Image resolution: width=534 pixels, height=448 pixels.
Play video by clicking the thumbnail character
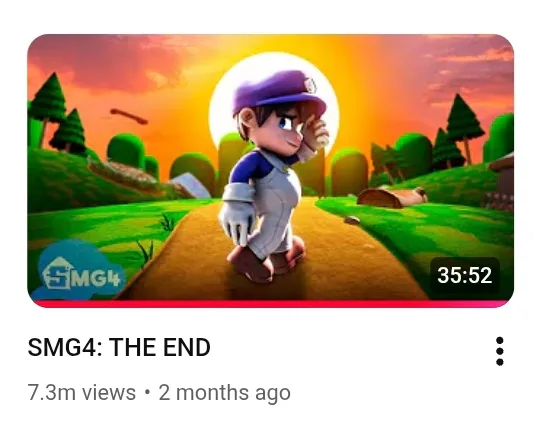tap(274, 175)
